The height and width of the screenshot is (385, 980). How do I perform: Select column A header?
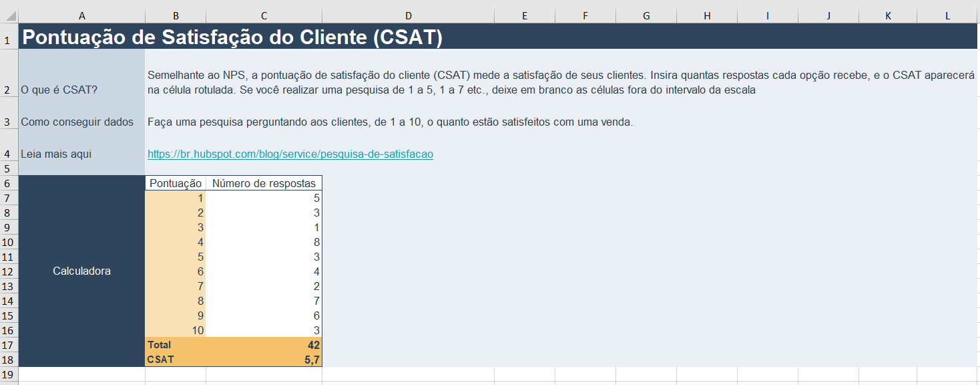pos(81,14)
